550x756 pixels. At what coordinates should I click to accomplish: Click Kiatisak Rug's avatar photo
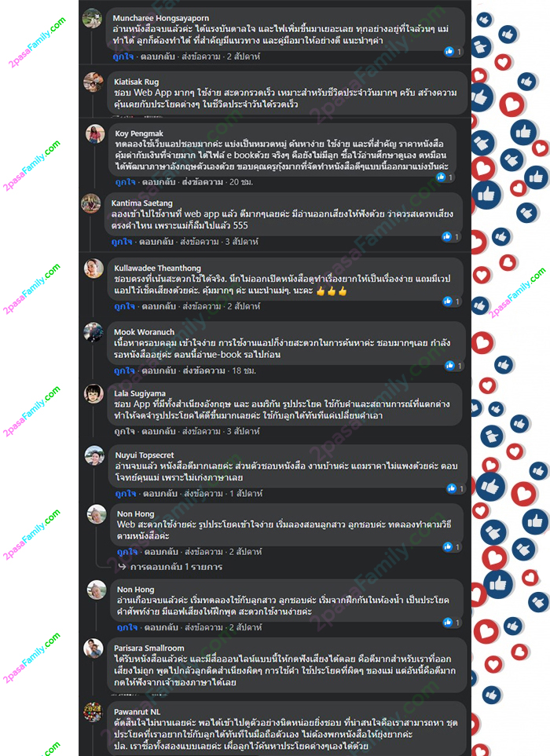pyautogui.click(x=93, y=82)
